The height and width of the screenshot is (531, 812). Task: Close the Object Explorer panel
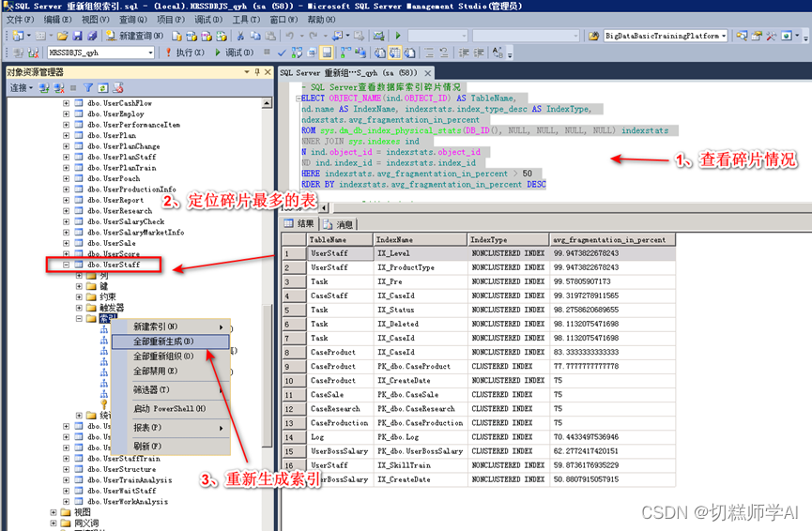tap(268, 72)
